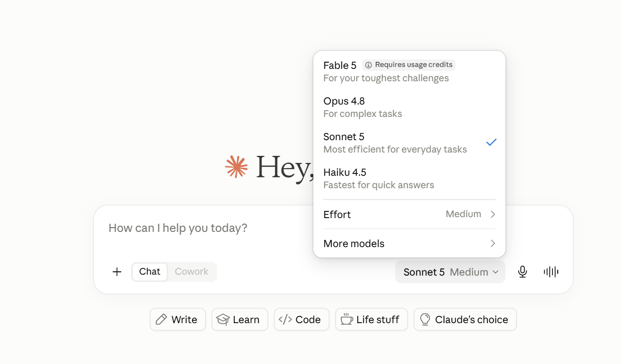This screenshot has height=364, width=621.
Task: Click the lightbulb icon on Claude's choice
Action: point(425,319)
